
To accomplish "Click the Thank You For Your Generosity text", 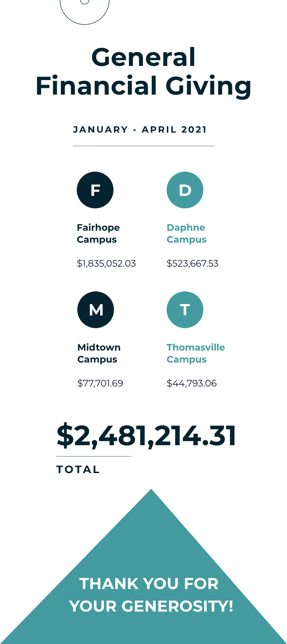I will (151, 595).
